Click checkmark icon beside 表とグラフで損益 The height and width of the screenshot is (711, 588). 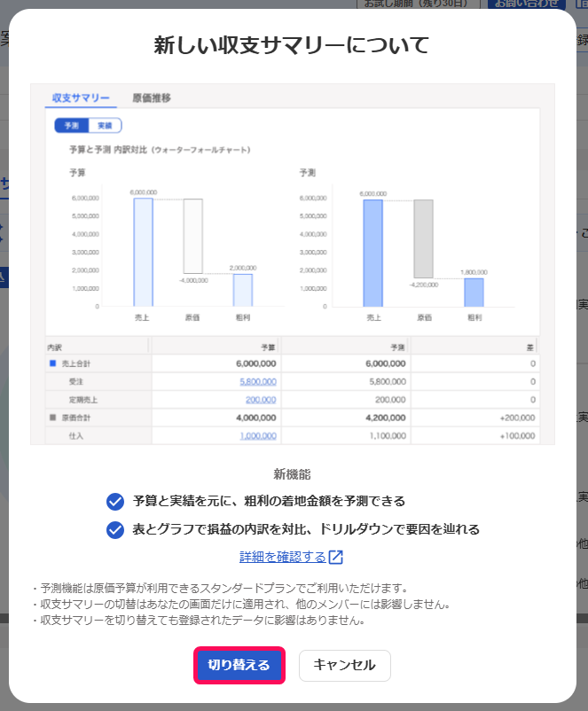tap(115, 529)
